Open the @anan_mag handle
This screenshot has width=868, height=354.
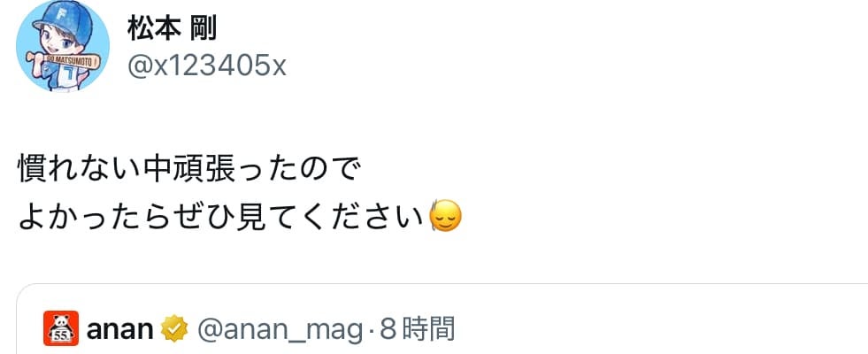(x=280, y=329)
